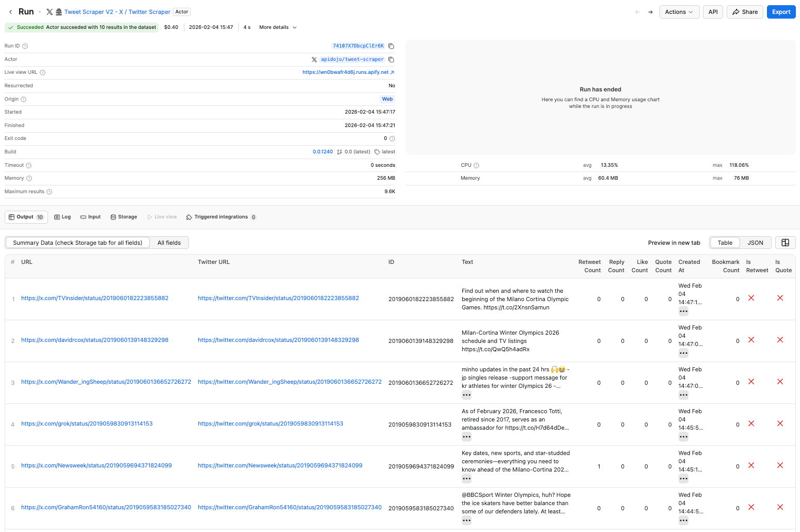
Task: Click the Web origin badge
Action: (x=387, y=99)
